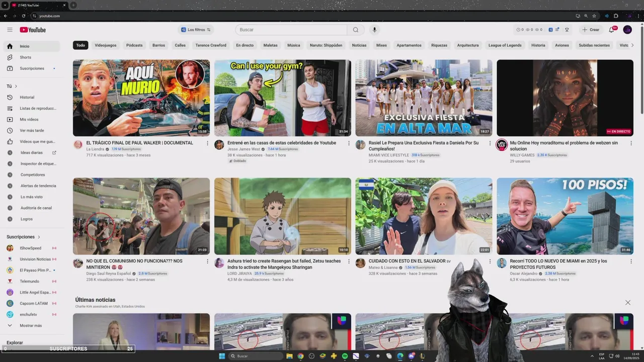Open the hamburger guide menu
Screen dimensions: 644x362
click(x=10, y=30)
